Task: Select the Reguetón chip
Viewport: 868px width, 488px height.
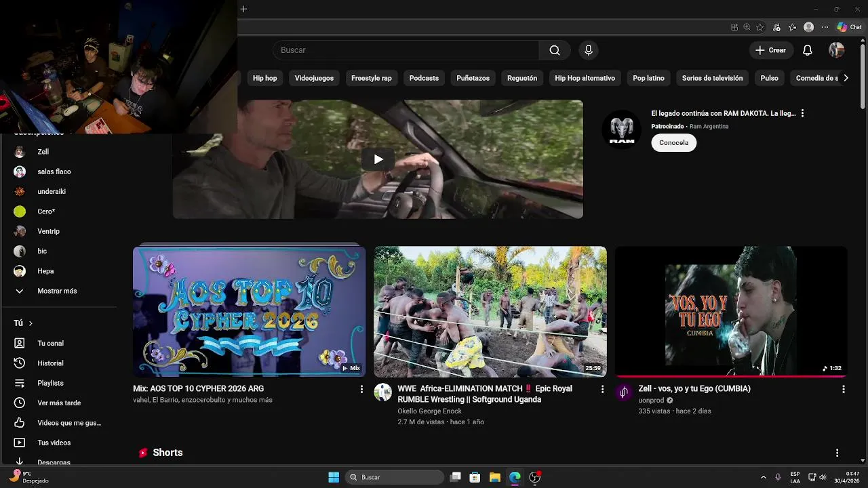Action: pyautogui.click(x=522, y=78)
